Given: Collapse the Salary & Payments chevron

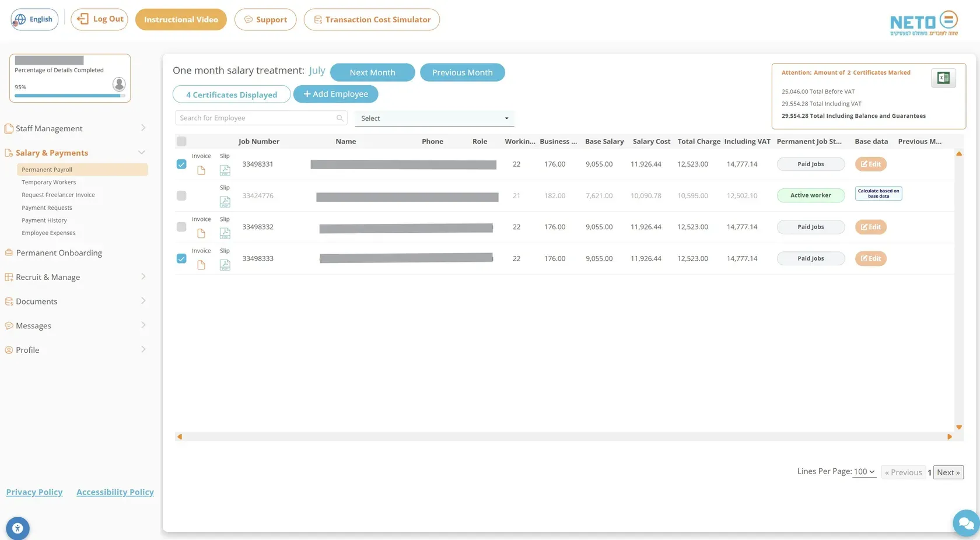Looking at the screenshot, I should click(141, 152).
